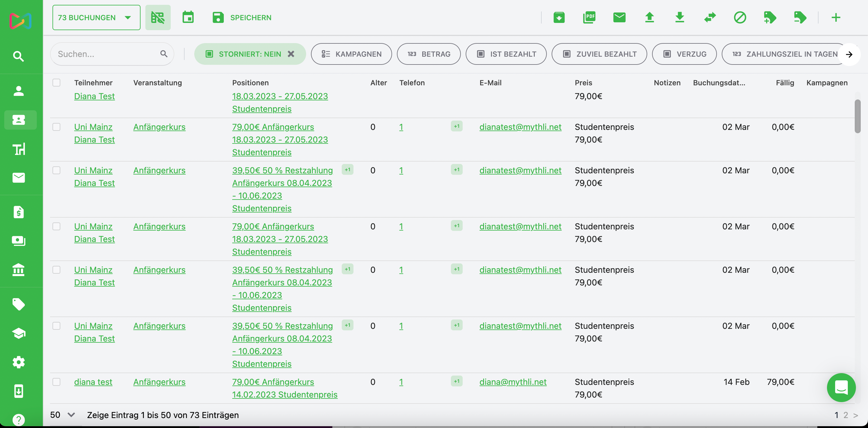Image resolution: width=868 pixels, height=428 pixels.
Task: Check the checkbox of the diana test row
Action: point(57,382)
